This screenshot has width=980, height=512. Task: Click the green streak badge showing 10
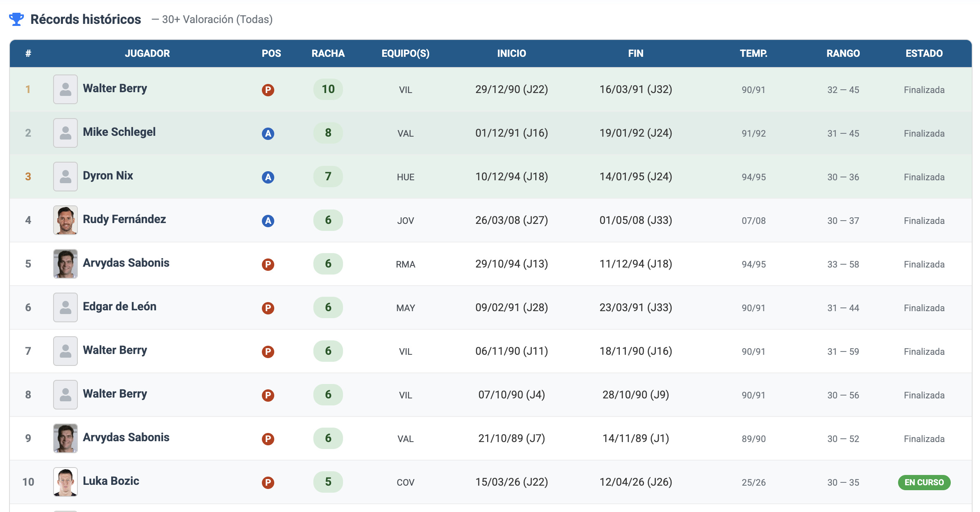328,89
